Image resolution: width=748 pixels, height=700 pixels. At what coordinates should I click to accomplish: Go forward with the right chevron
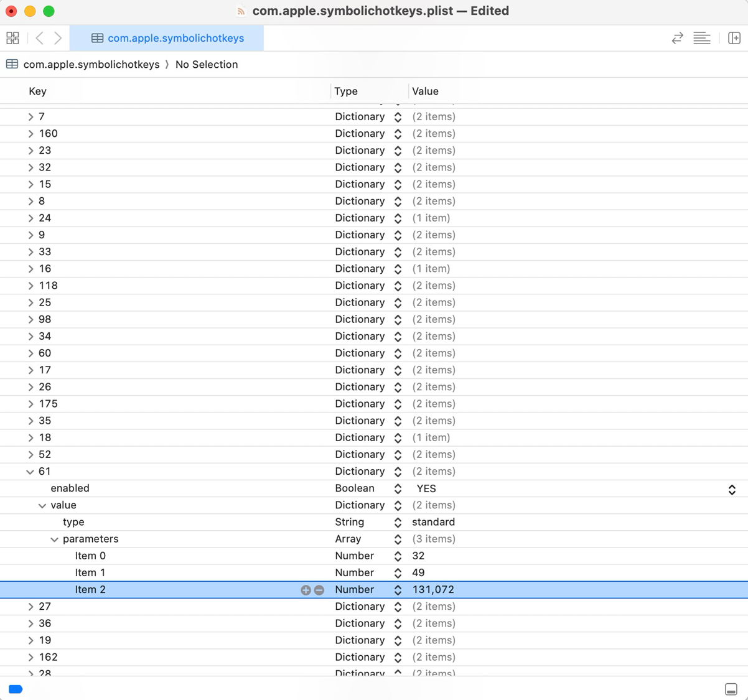(x=58, y=38)
